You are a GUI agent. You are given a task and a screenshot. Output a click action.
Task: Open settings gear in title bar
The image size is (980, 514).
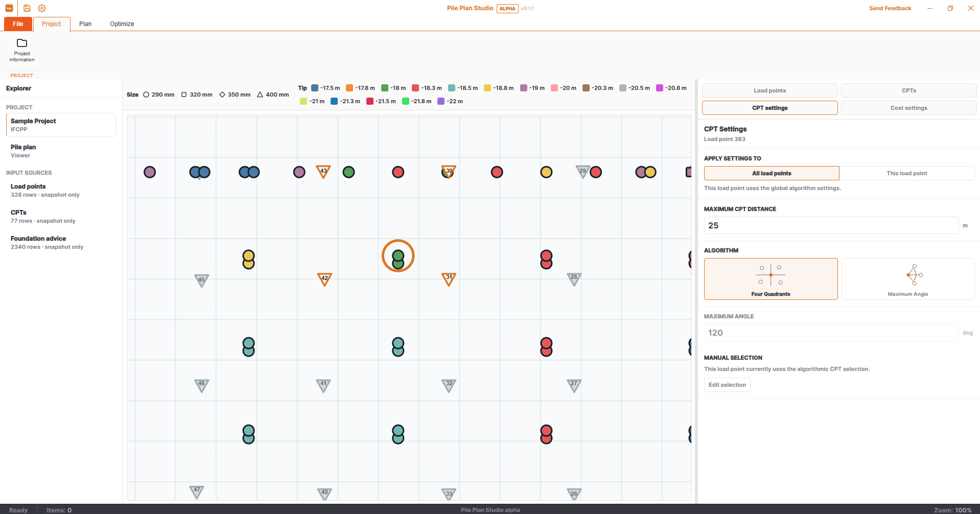pos(42,8)
